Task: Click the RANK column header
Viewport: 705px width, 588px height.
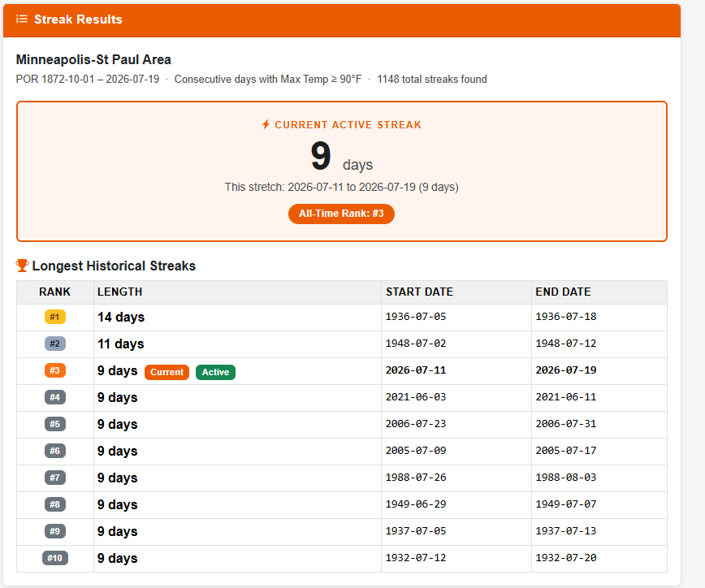Action: [x=55, y=292]
